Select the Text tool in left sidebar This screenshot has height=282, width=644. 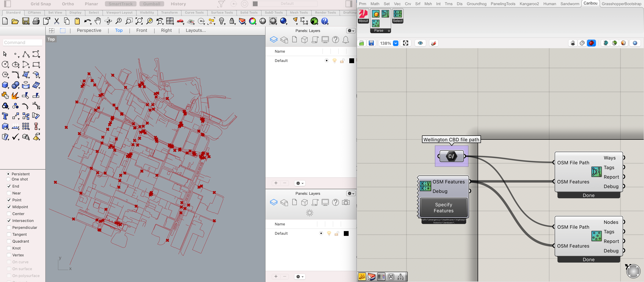[5, 116]
